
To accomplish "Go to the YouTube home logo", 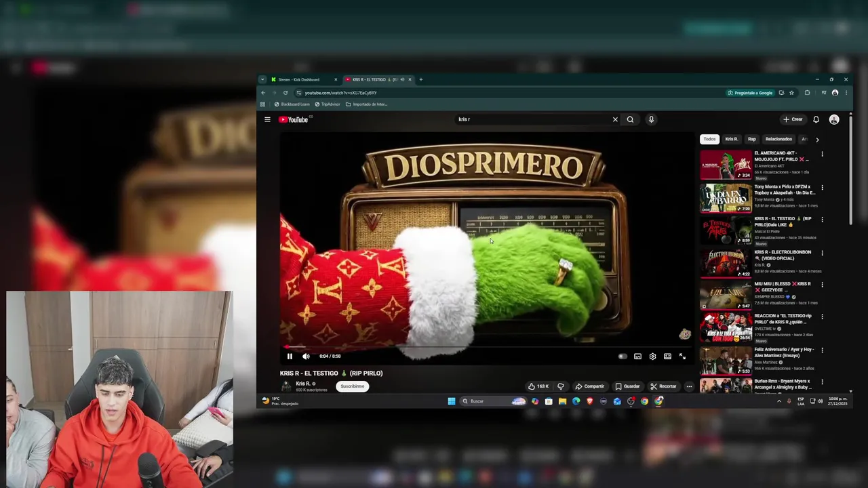I will click(x=294, y=119).
